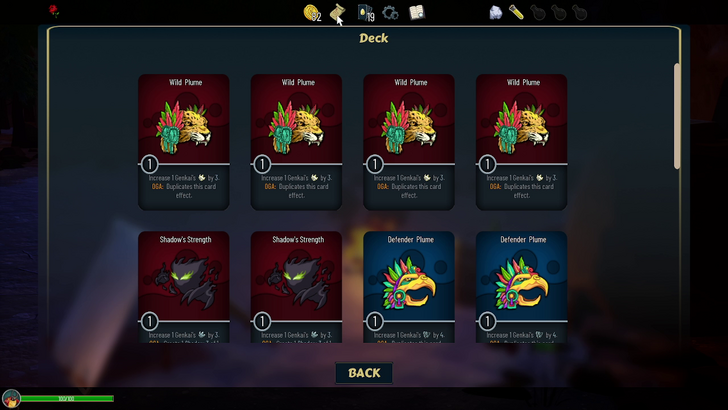
Task: Click the deck list scrollbar handle
Action: pos(677,116)
